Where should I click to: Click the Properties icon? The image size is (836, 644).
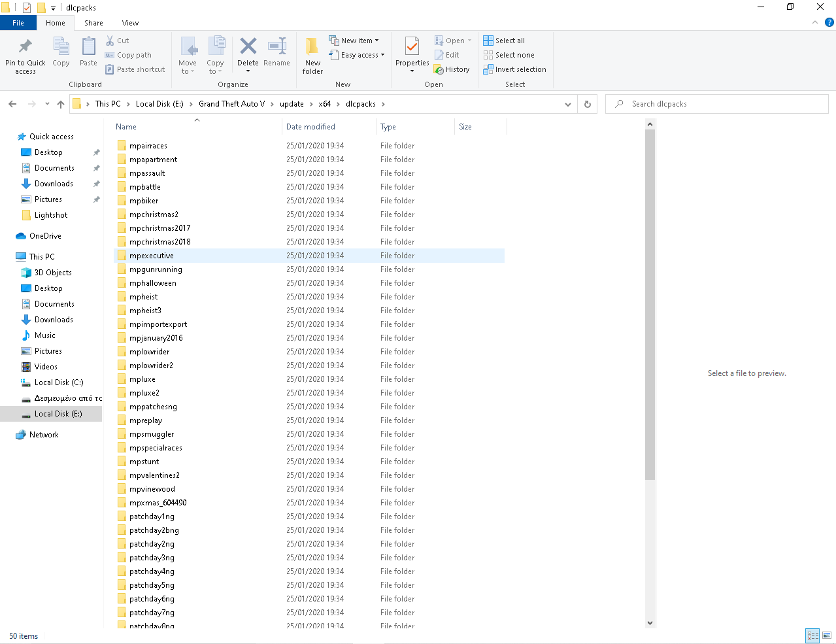coord(412,46)
